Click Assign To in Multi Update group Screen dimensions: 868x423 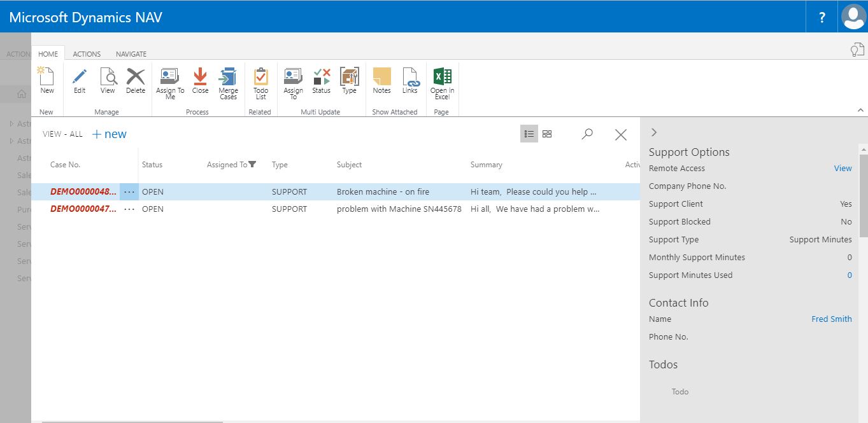coord(293,83)
